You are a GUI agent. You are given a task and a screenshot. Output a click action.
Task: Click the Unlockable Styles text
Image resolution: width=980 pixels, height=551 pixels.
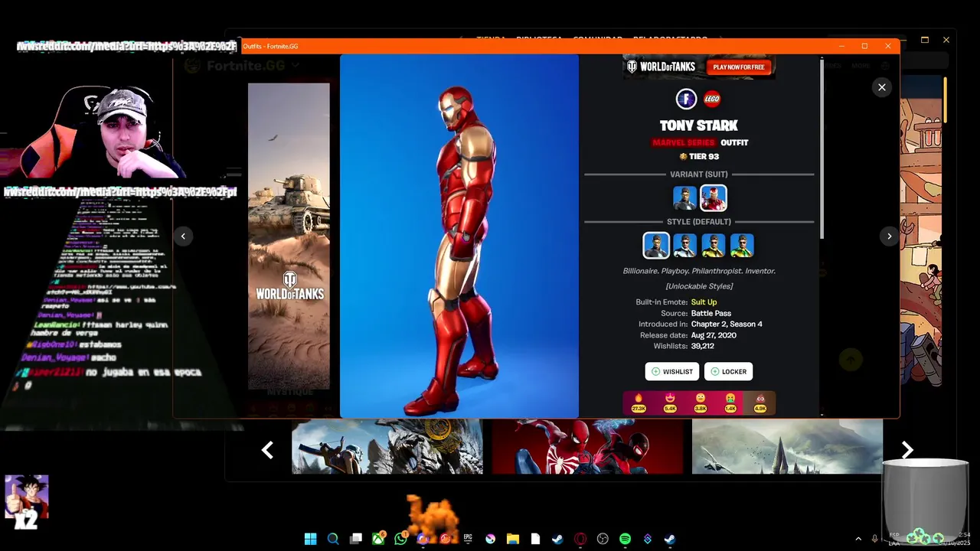click(x=699, y=286)
